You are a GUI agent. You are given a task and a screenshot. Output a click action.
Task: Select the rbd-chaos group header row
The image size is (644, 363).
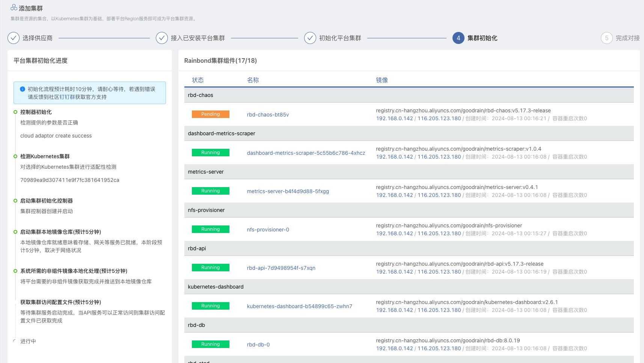[409, 95]
